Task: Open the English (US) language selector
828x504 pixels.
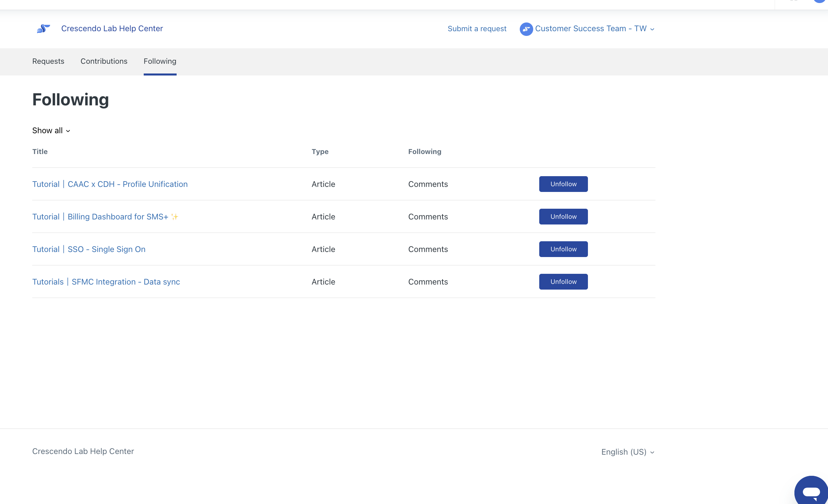Action: 628,452
